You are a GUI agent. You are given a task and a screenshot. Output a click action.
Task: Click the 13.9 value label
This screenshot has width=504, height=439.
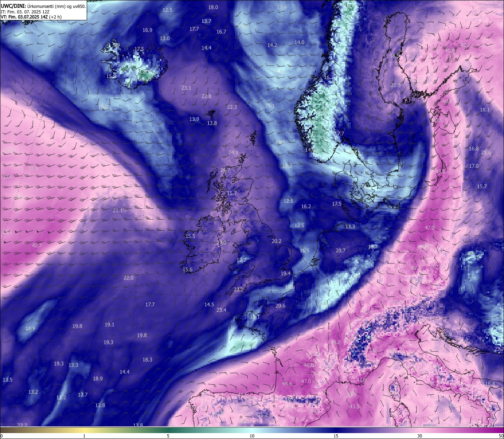tap(194, 119)
